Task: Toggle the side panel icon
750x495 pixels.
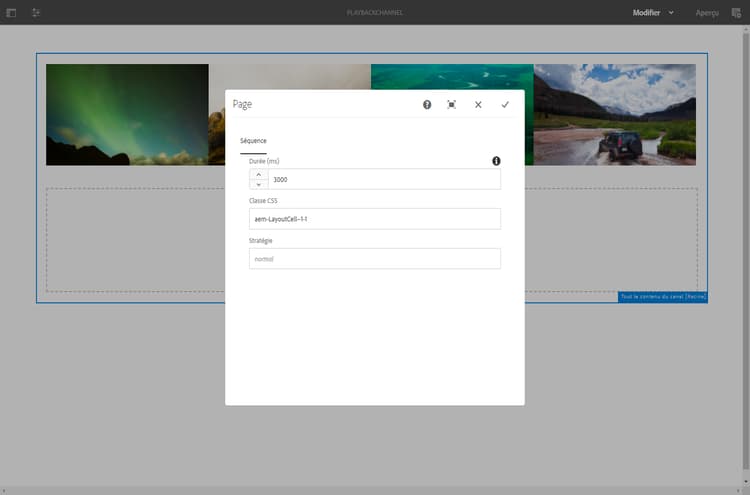Action: click(x=11, y=13)
